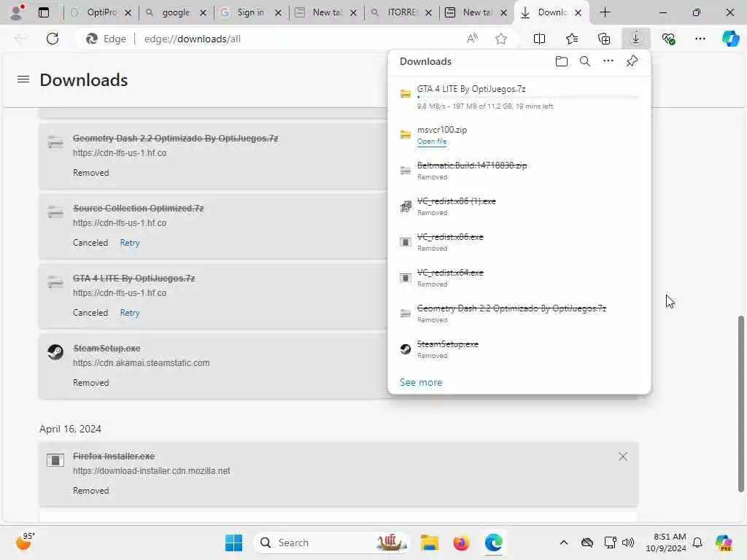Screen dimensions: 747x560
Task: Click the browser refresh button
Action: [53, 39]
